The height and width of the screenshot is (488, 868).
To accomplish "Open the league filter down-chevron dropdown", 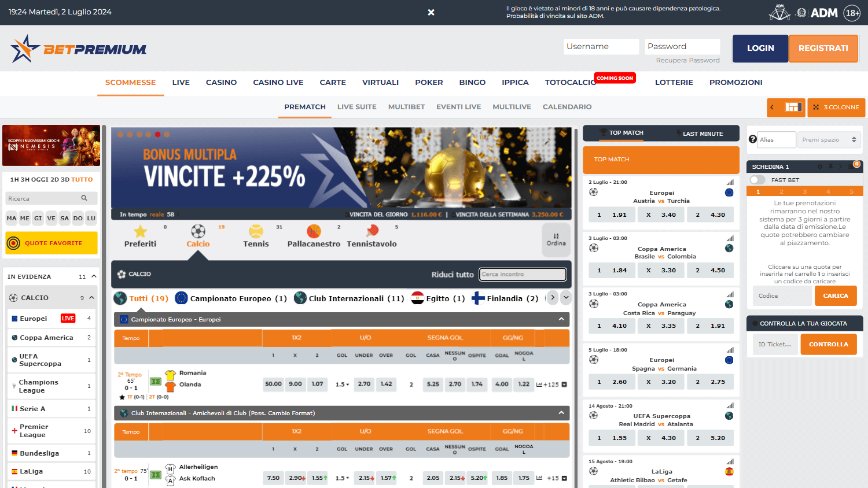I will point(567,298).
